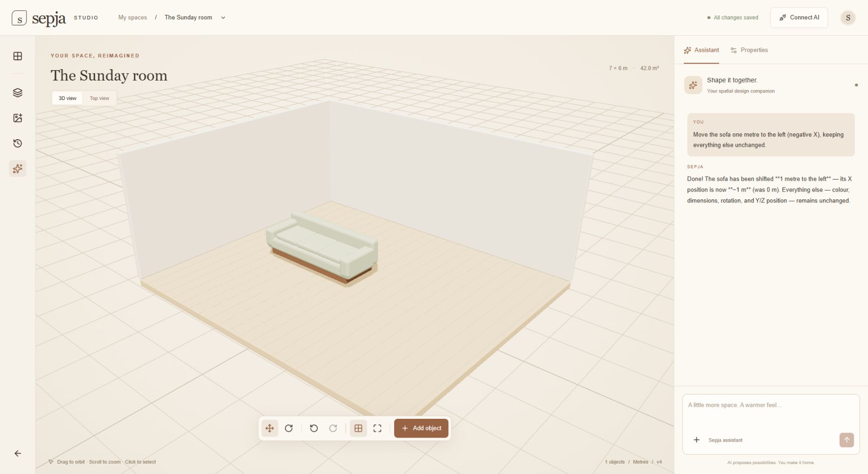Click the plus attachment icon in chat
The image size is (868, 474).
coord(696,440)
